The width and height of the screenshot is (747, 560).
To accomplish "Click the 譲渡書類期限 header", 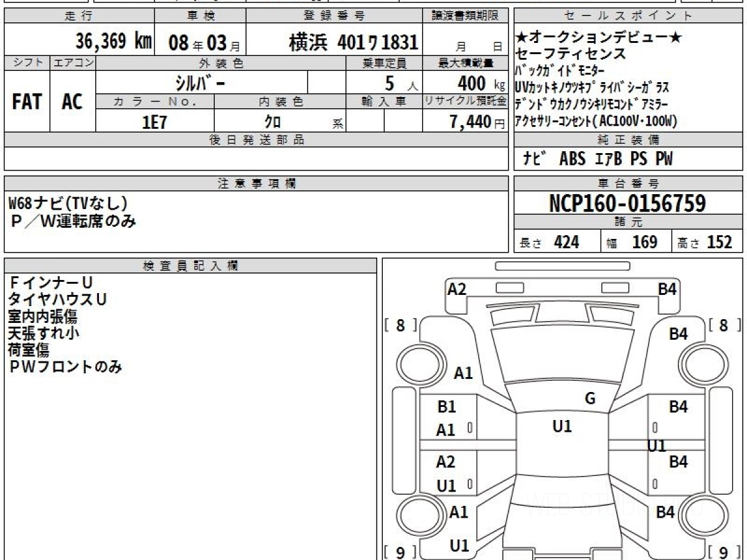I will coord(466,16).
